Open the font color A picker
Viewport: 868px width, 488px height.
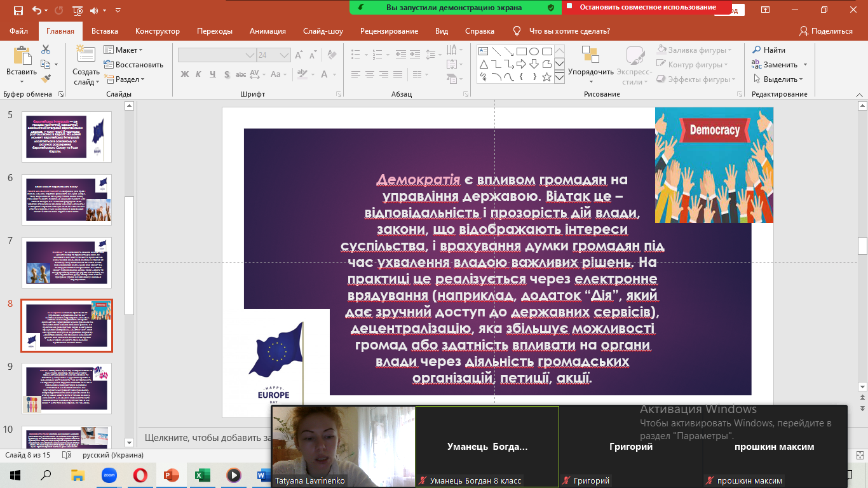pos(323,74)
